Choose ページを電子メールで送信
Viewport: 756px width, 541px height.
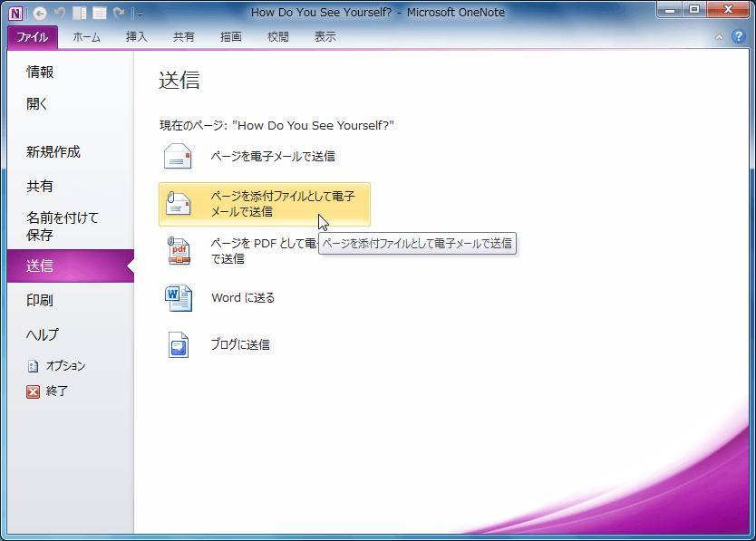(264, 156)
